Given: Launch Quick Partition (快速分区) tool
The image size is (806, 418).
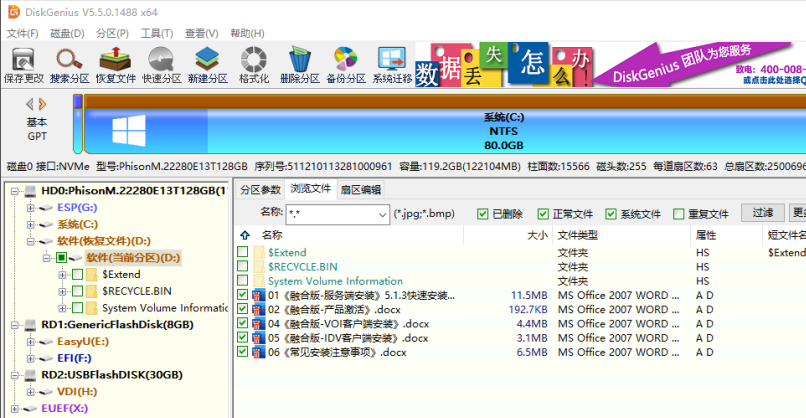Looking at the screenshot, I should coord(161,65).
